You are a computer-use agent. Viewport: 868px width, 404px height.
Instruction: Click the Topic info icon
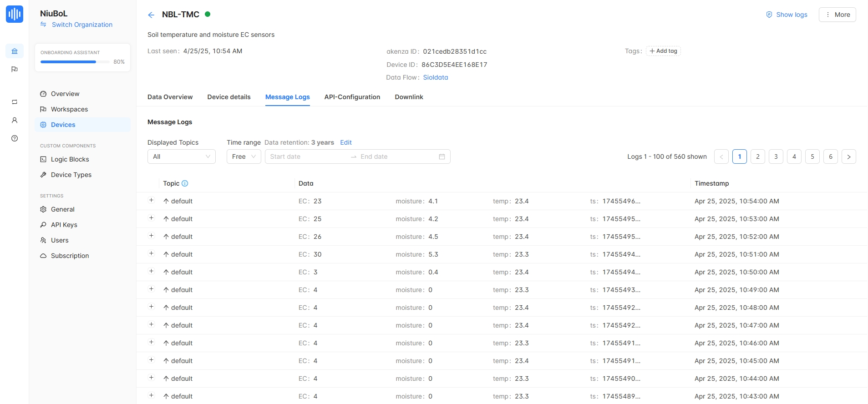point(185,183)
